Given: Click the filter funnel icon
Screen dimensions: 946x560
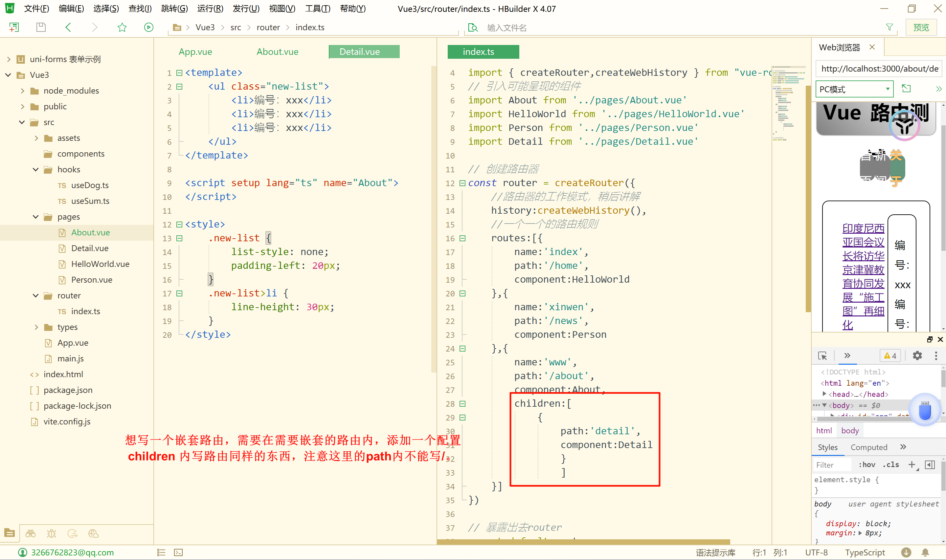Looking at the screenshot, I should pyautogui.click(x=890, y=27).
